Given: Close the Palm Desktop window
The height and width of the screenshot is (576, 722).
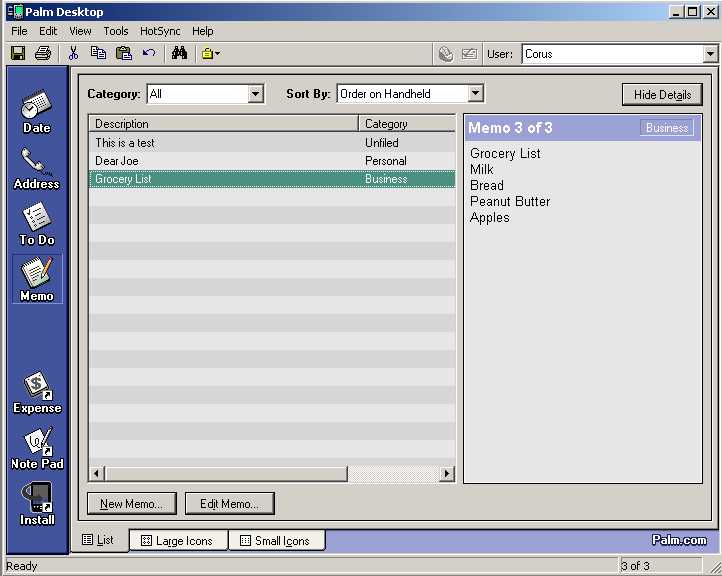Looking at the screenshot, I should click(710, 12).
